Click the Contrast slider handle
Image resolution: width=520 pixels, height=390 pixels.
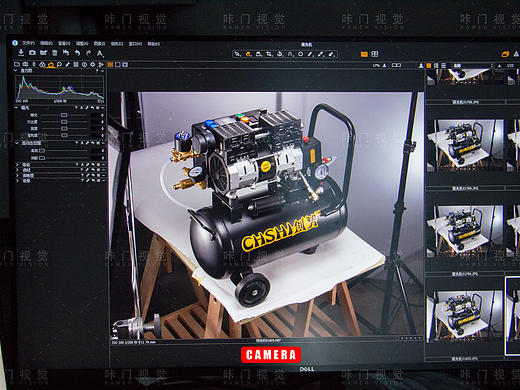coord(64,122)
